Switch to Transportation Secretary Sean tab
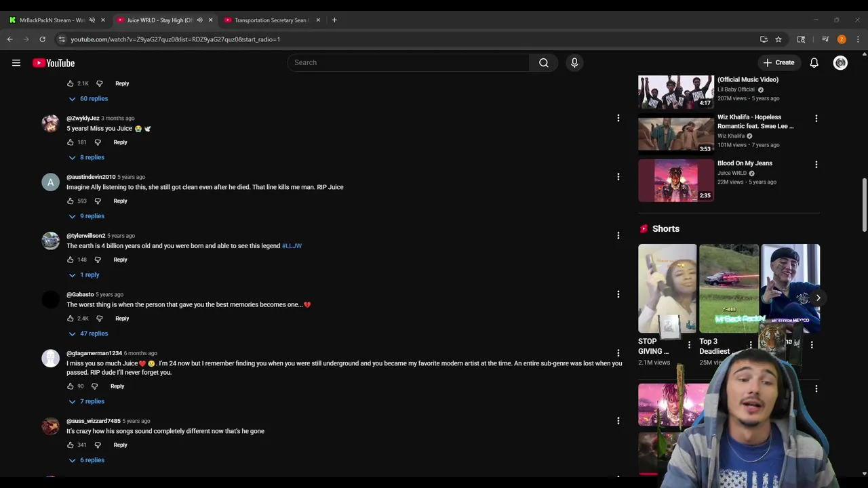 (x=271, y=20)
